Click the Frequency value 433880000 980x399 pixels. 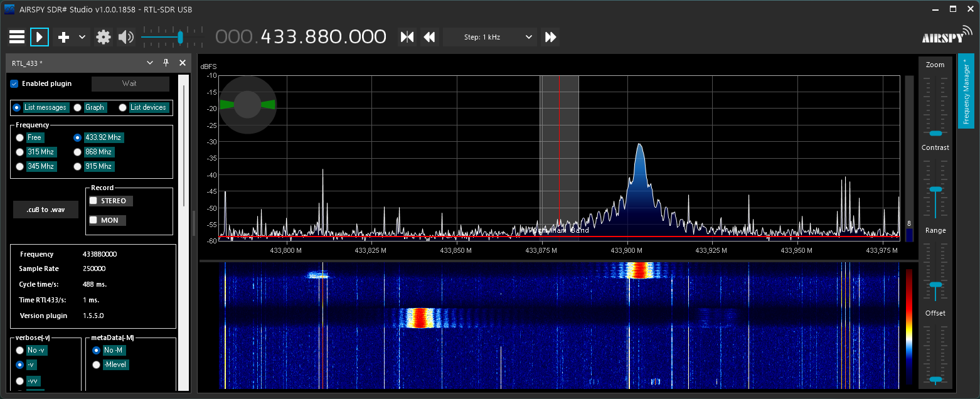tap(100, 254)
